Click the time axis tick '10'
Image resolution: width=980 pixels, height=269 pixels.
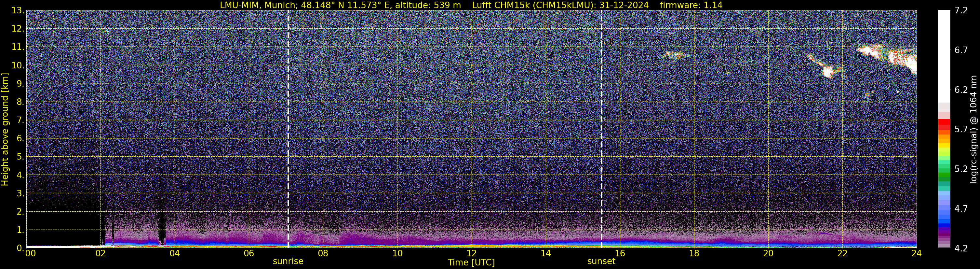397,253
